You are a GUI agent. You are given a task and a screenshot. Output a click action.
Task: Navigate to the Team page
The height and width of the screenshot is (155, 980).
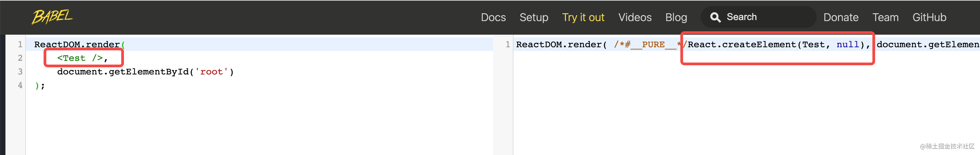(885, 17)
